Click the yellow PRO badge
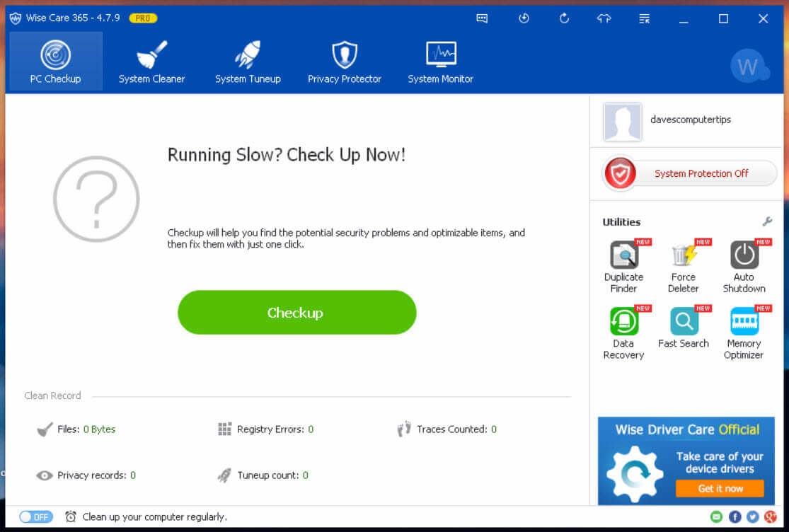Screen dimensions: 789x532 tap(144, 18)
